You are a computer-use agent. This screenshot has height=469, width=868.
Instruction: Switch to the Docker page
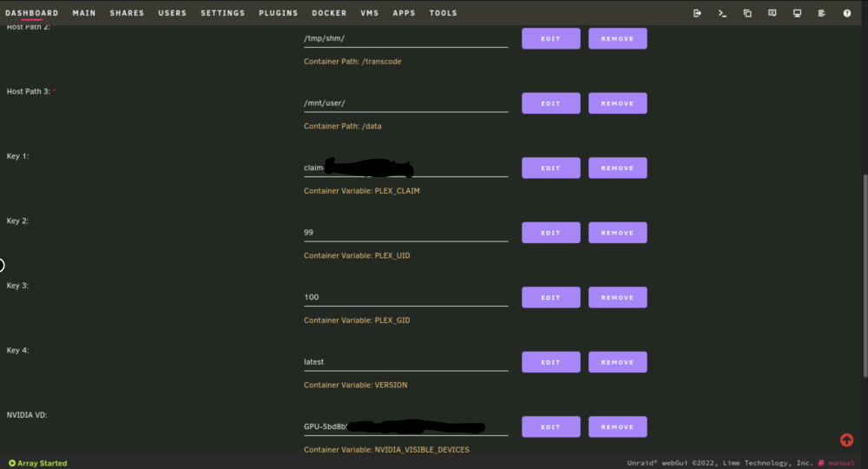[329, 13]
